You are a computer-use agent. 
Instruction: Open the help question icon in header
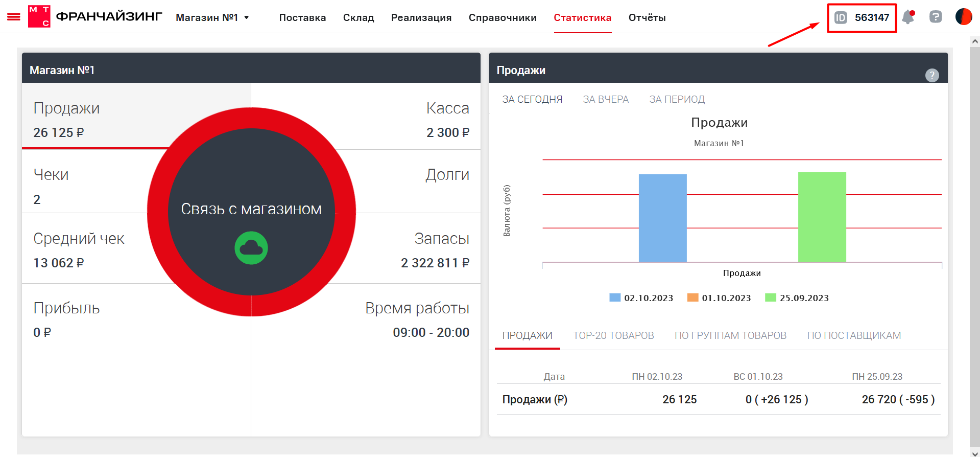936,17
